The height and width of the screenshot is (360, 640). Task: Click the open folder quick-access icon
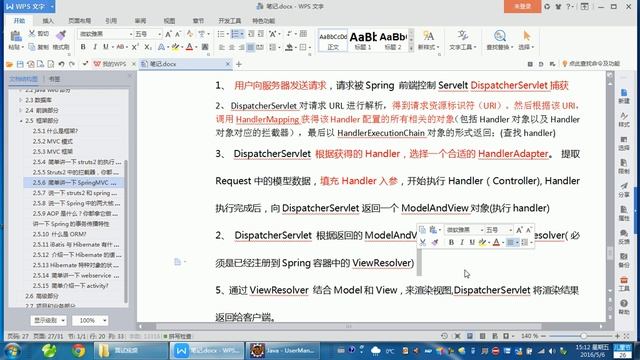[9, 64]
